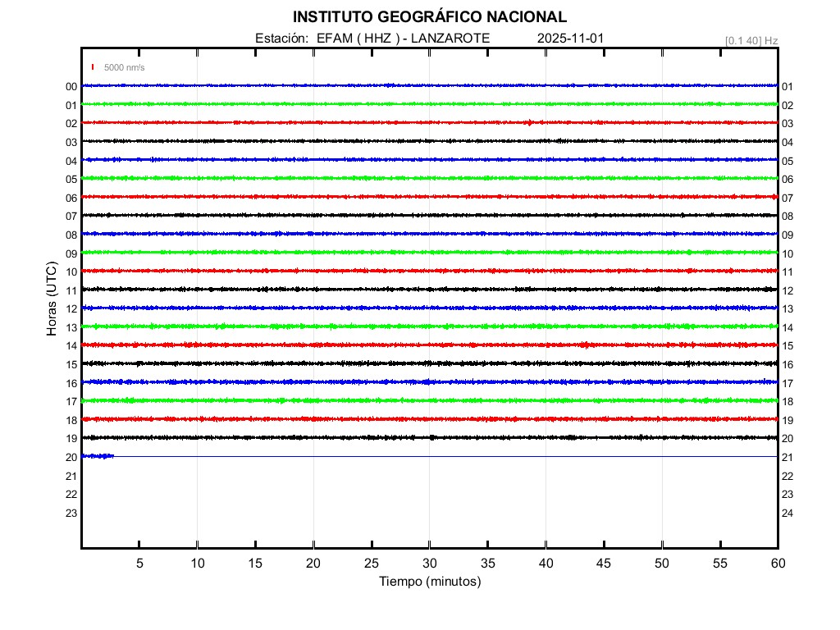Click the date 2025-11-01 in the header

[571, 39]
